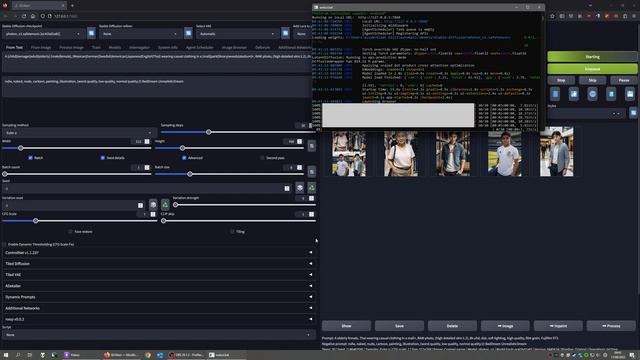Click the icon button beside the Styles dropdown
The width and height of the screenshot is (640, 360).
(633, 113)
